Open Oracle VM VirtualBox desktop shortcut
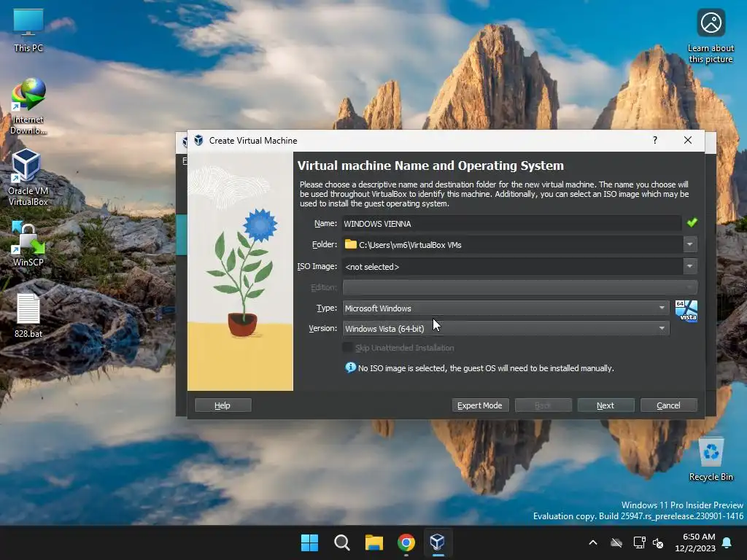 [x=28, y=177]
